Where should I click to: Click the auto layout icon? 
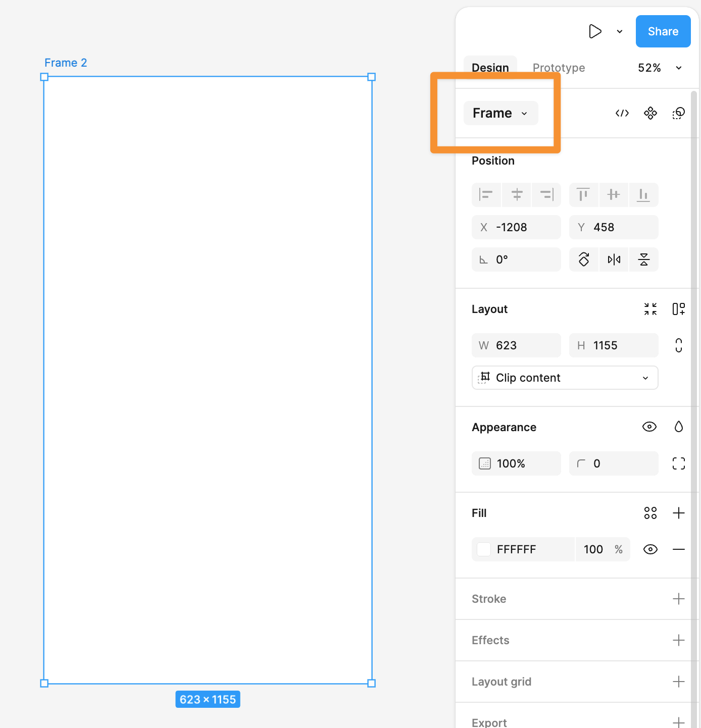click(678, 309)
